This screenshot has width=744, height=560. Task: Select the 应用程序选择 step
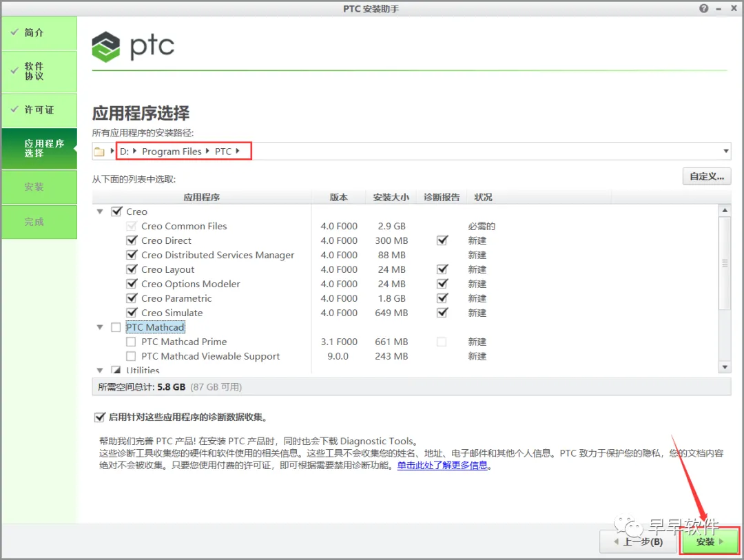(39, 149)
